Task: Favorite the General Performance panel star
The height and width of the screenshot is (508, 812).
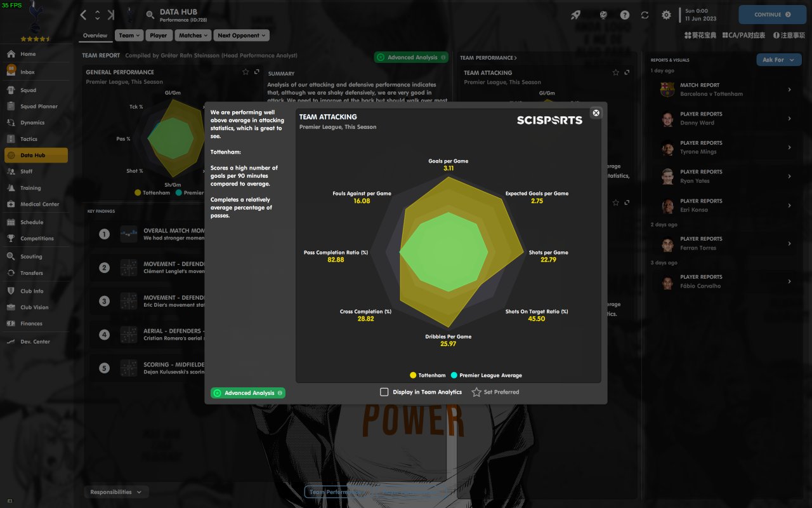Action: [246, 72]
